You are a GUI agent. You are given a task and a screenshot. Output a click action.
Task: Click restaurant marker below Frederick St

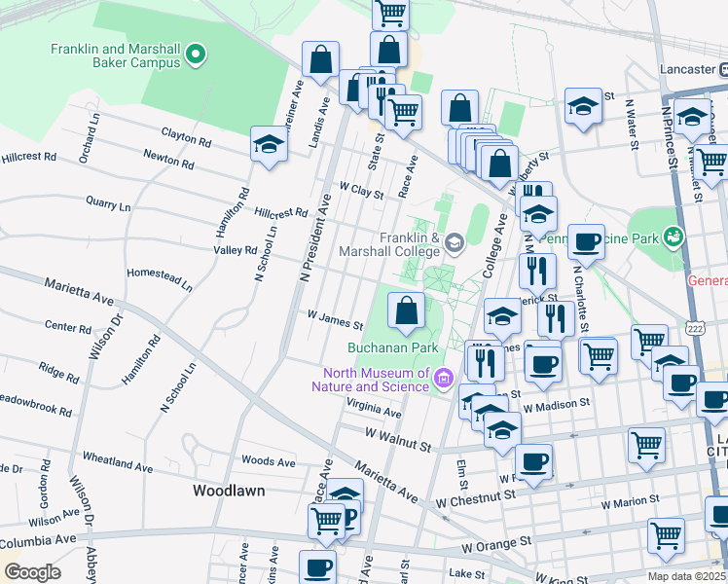tap(556, 319)
